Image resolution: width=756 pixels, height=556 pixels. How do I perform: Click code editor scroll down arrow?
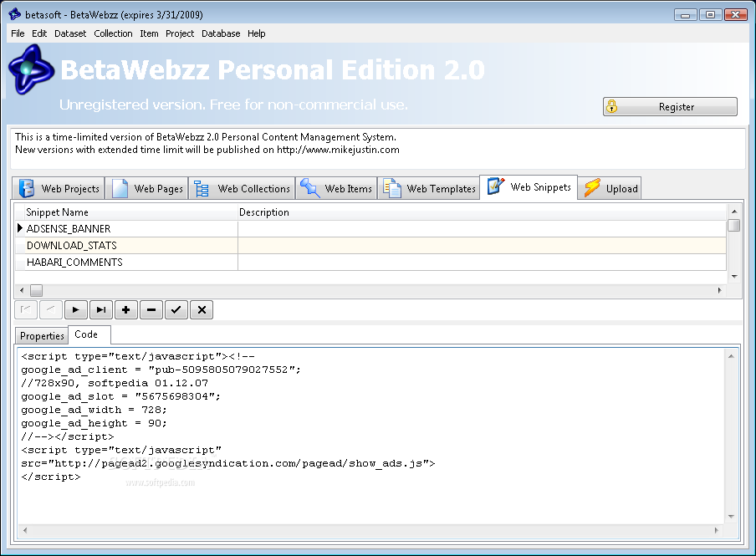[x=731, y=517]
